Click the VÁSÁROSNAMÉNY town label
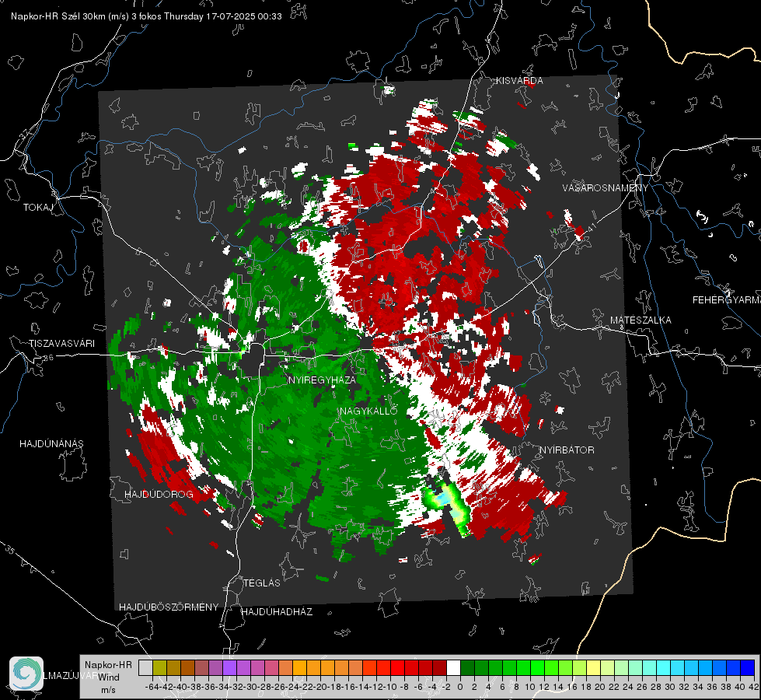This screenshot has width=761, height=700. [x=606, y=188]
